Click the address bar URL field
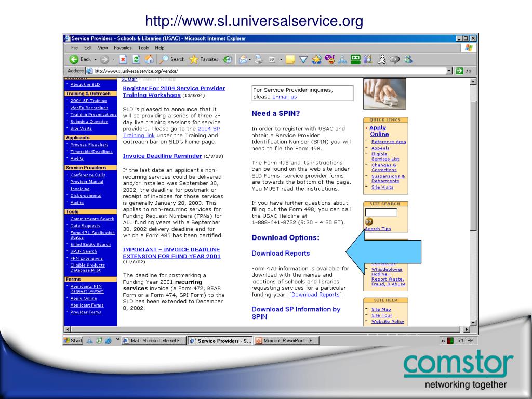 (x=267, y=71)
